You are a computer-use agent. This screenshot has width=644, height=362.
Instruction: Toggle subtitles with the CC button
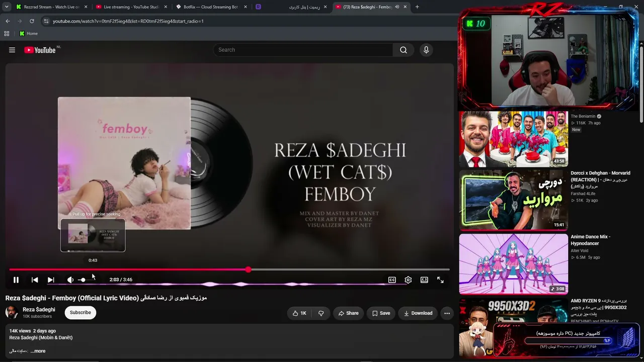392,280
